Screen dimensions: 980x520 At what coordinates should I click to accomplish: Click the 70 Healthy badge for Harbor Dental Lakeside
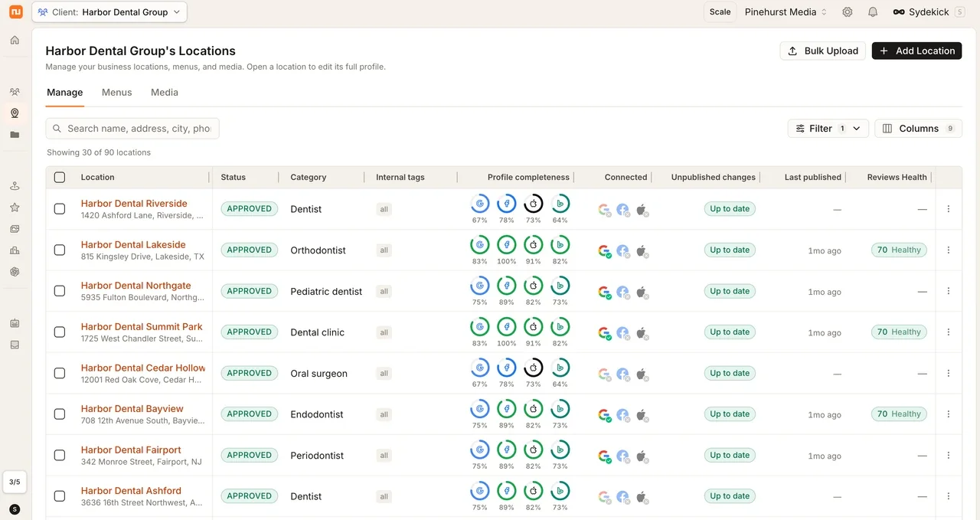[899, 250]
